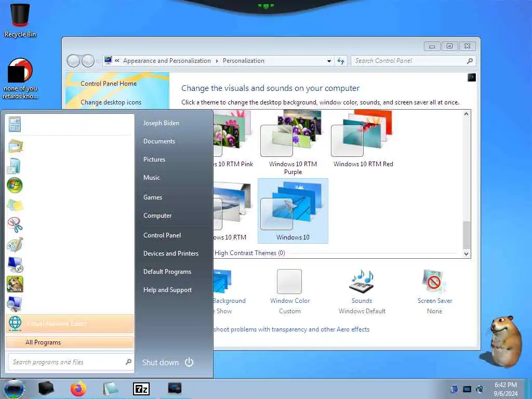Launch the Snipping Tool scissors icon
The width and height of the screenshot is (532, 399).
[x=15, y=224]
